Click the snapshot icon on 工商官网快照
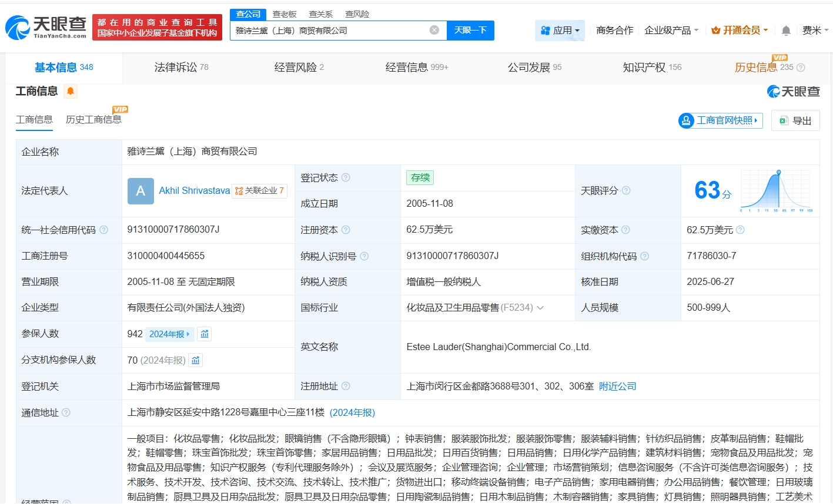The height and width of the screenshot is (504, 833). pyautogui.click(x=685, y=120)
